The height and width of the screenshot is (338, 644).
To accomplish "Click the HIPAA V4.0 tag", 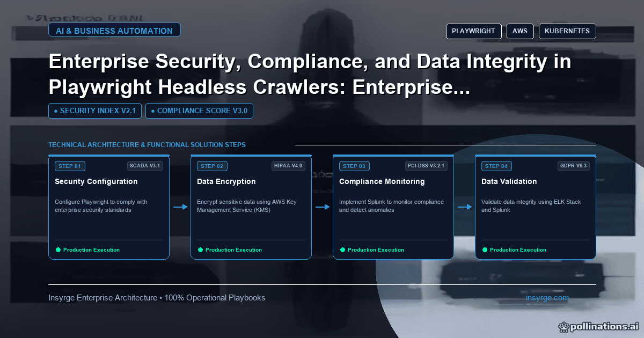I will tap(289, 166).
